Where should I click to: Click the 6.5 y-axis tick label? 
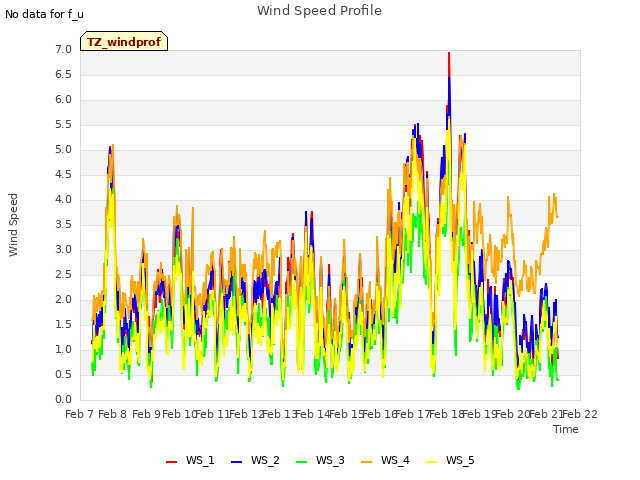pyautogui.click(x=63, y=75)
